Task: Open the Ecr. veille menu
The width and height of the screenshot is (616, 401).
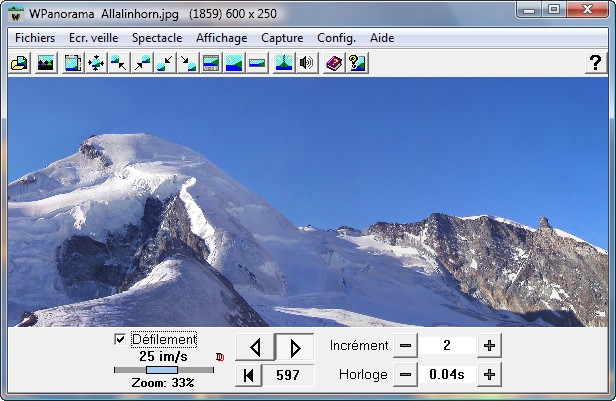Action: click(x=94, y=38)
